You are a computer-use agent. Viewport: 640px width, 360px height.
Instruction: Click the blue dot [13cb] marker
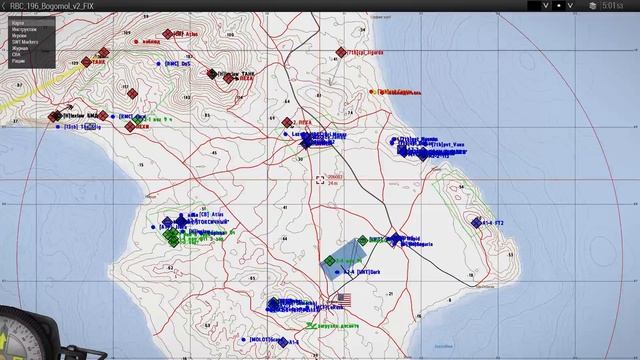58,127
